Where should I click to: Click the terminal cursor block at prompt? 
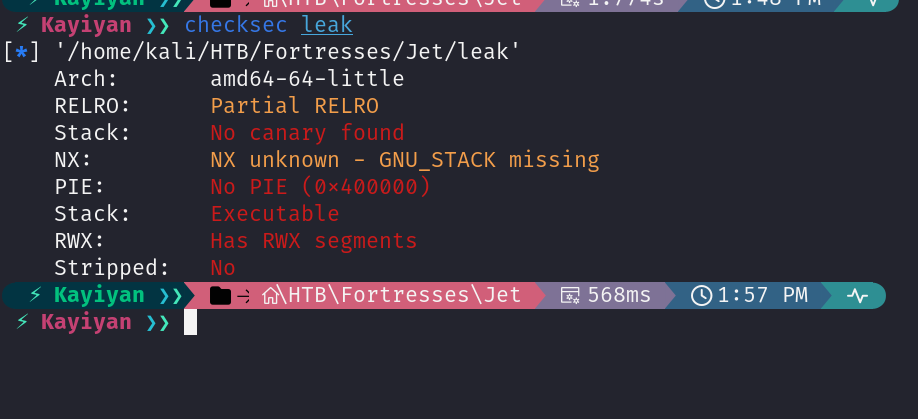click(x=190, y=322)
